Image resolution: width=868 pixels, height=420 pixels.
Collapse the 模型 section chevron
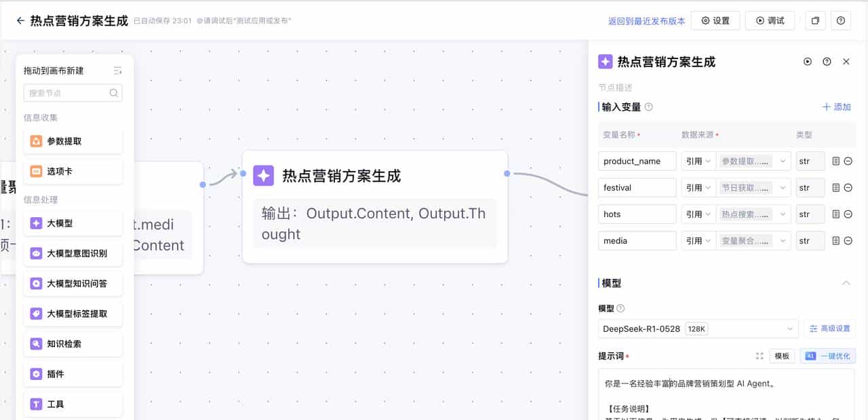(846, 283)
